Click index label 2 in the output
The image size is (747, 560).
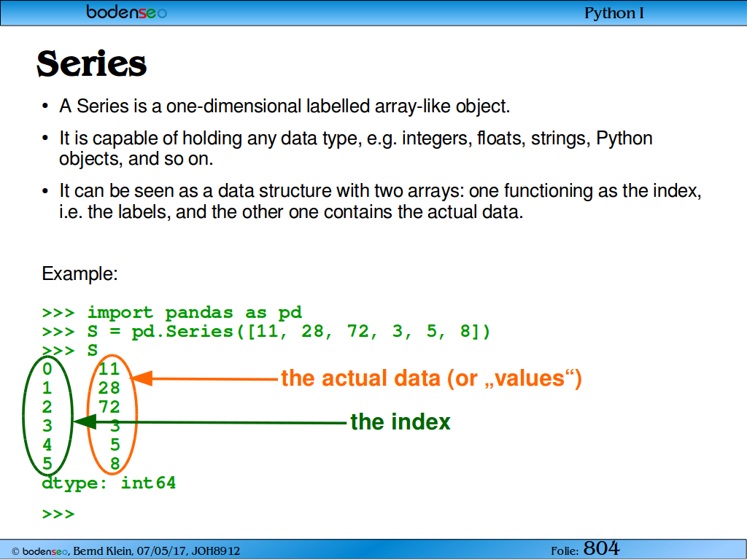pyautogui.click(x=47, y=407)
